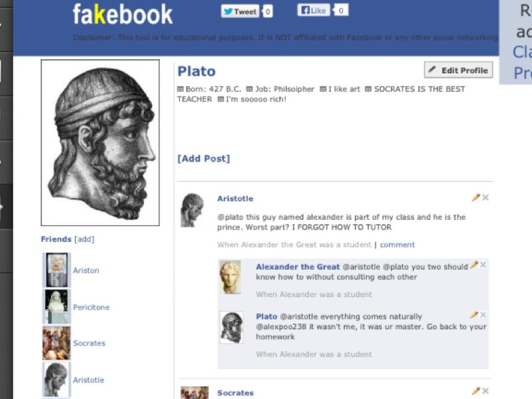This screenshot has height=399, width=532.
Task: Remove Alexander the Great's comment using X
Action: click(x=483, y=265)
